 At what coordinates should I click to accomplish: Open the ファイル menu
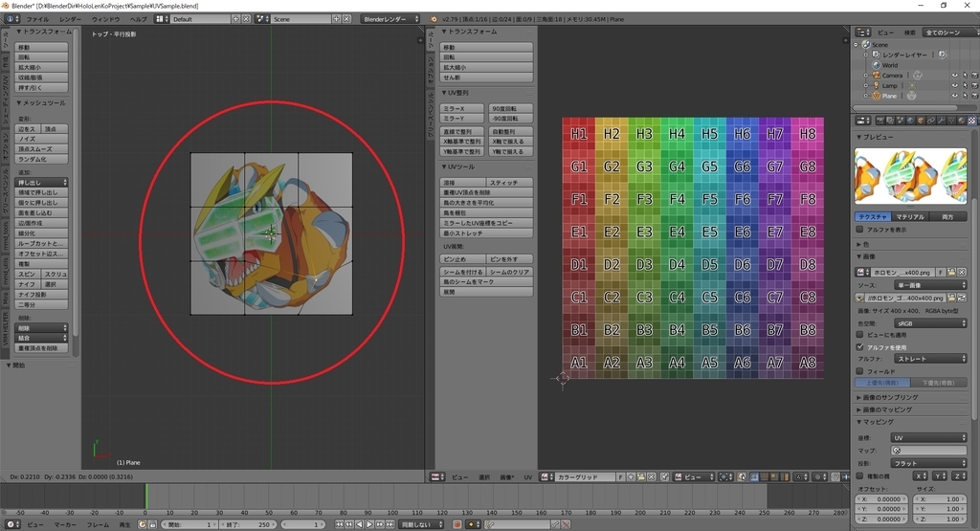(37, 19)
